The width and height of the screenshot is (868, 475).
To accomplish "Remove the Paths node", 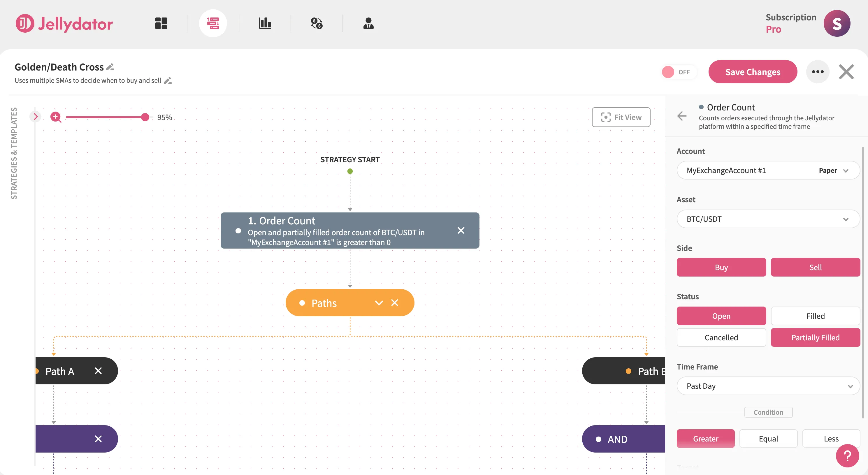I will pyautogui.click(x=395, y=302).
